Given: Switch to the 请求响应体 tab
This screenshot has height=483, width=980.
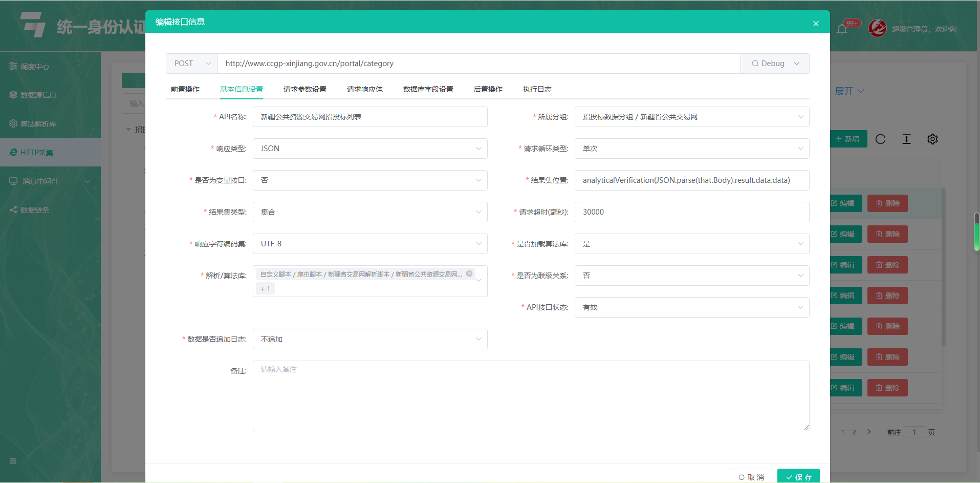Looking at the screenshot, I should [x=365, y=89].
